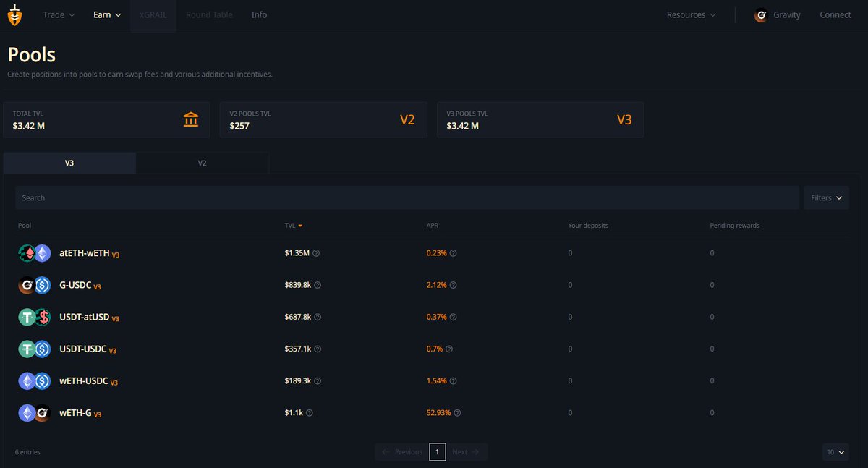Viewport: 868px width, 468px height.
Task: Switch to the V3 pools tab
Action: (x=69, y=163)
